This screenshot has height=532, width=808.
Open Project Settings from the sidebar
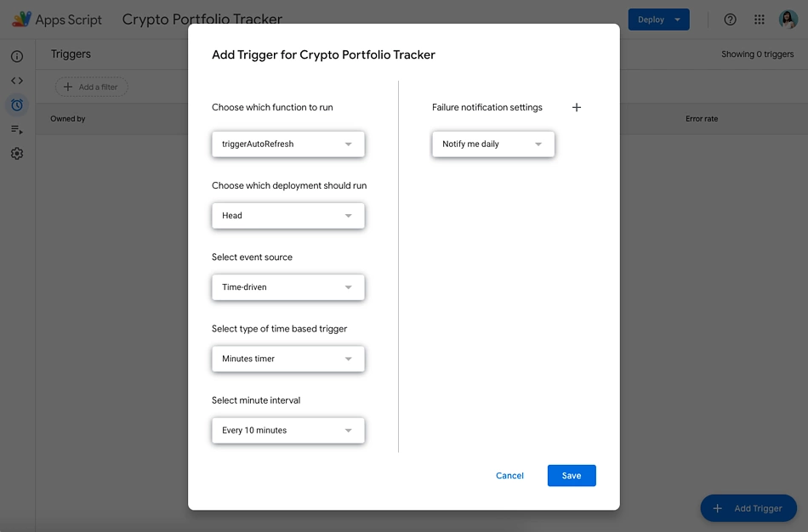pyautogui.click(x=16, y=153)
